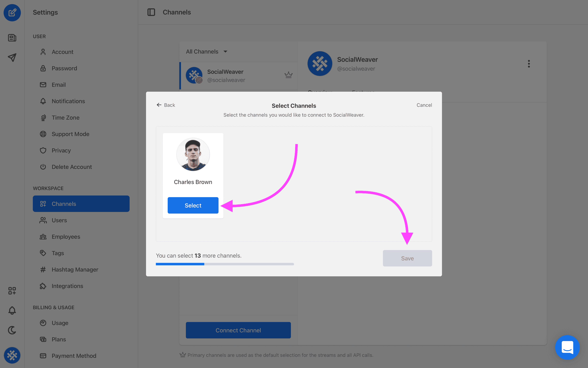Click the Password lock icon
The image size is (588, 368).
click(43, 68)
